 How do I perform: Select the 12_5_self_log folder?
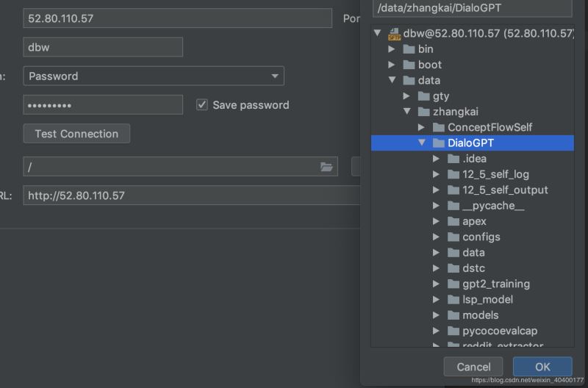(x=495, y=174)
